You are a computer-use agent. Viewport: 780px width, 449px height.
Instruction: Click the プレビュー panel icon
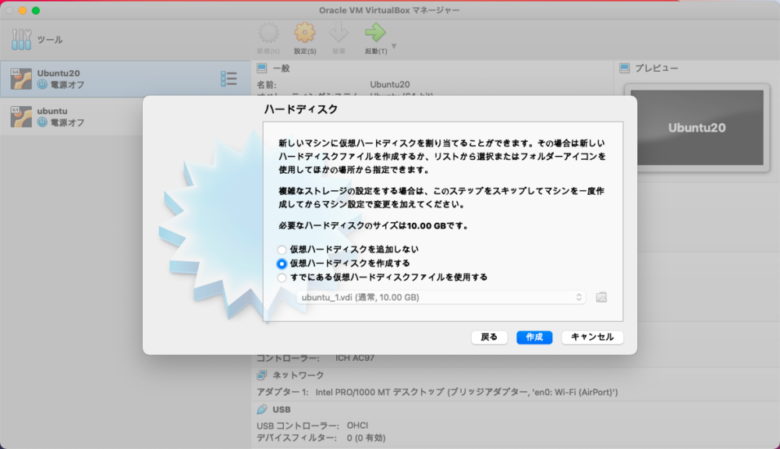pyautogui.click(x=625, y=68)
